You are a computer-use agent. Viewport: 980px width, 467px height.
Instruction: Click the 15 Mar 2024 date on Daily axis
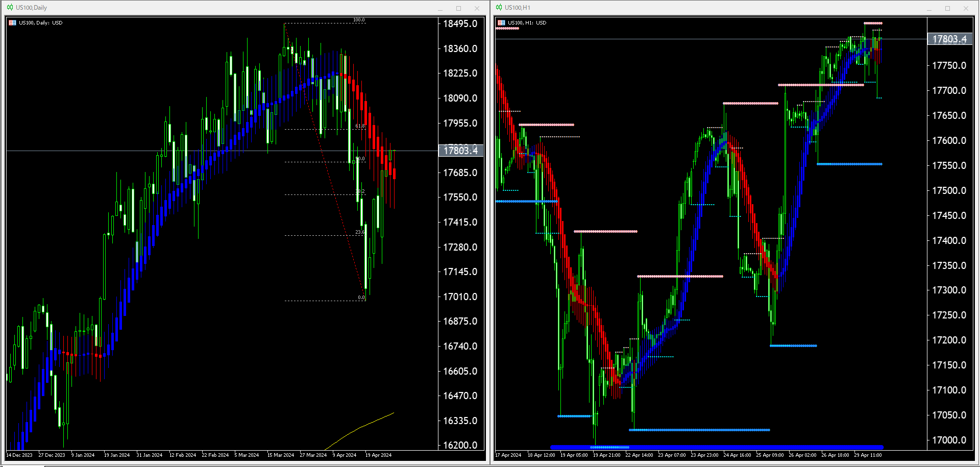281,455
